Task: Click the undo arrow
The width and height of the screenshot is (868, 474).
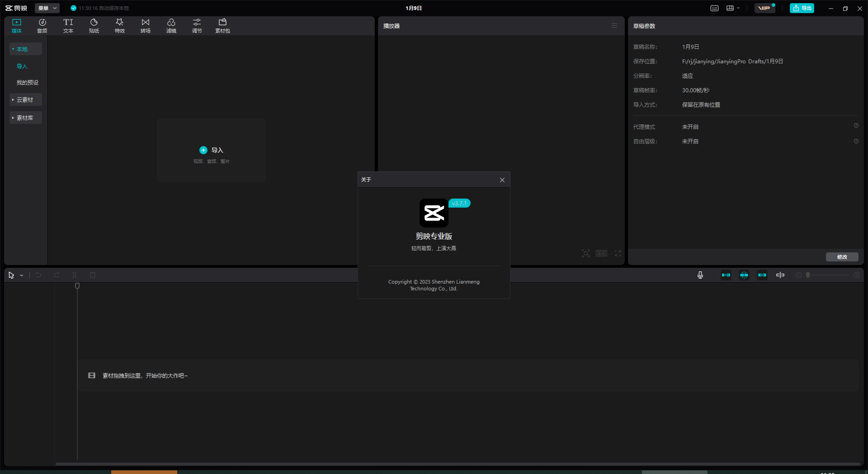Action: pyautogui.click(x=38, y=275)
